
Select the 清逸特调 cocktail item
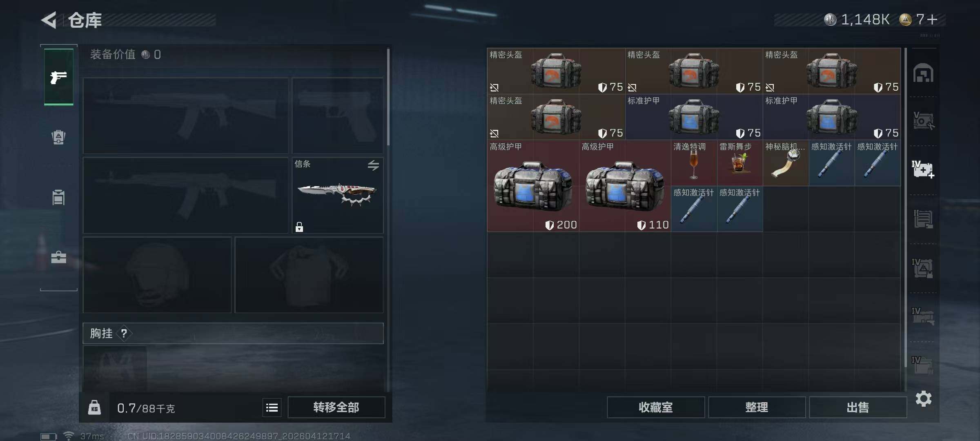[694, 163]
